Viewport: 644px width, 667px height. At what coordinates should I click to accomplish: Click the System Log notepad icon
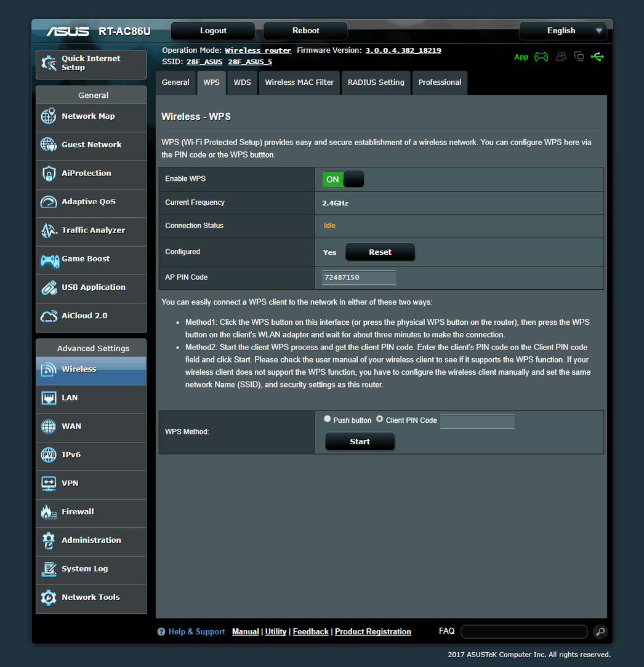(x=49, y=569)
